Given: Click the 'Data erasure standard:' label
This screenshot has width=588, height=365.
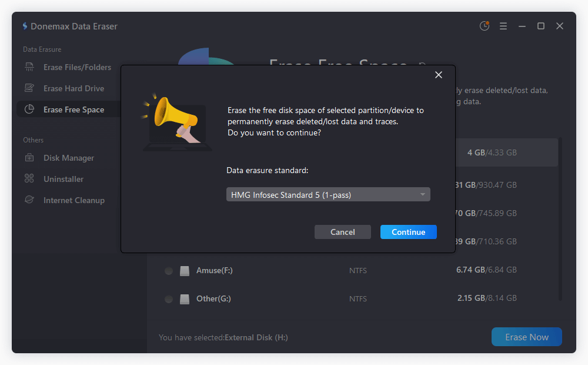Looking at the screenshot, I should click(268, 170).
